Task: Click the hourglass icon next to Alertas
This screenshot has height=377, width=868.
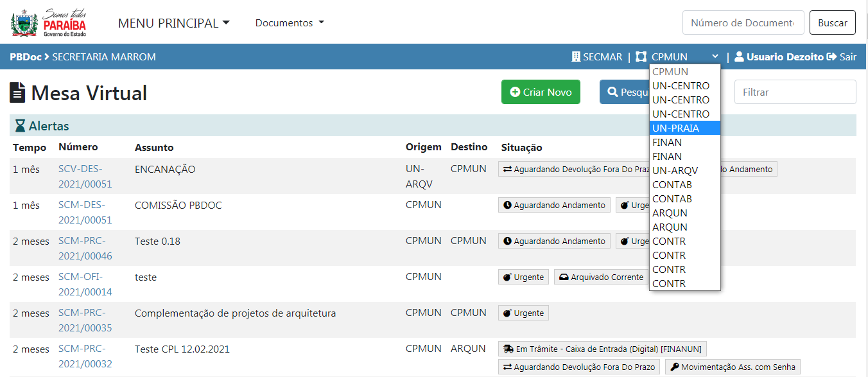Action: (x=20, y=126)
